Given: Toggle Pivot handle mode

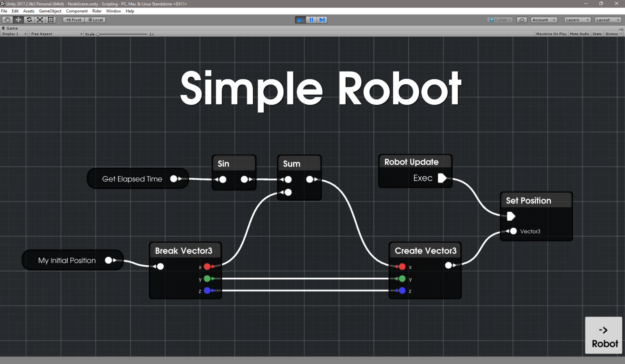Looking at the screenshot, I should pyautogui.click(x=73, y=20).
